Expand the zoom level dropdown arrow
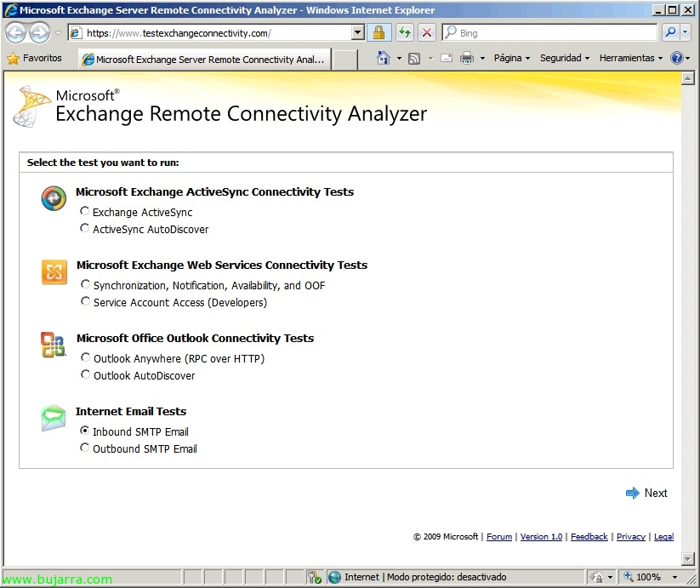 pos(674,577)
